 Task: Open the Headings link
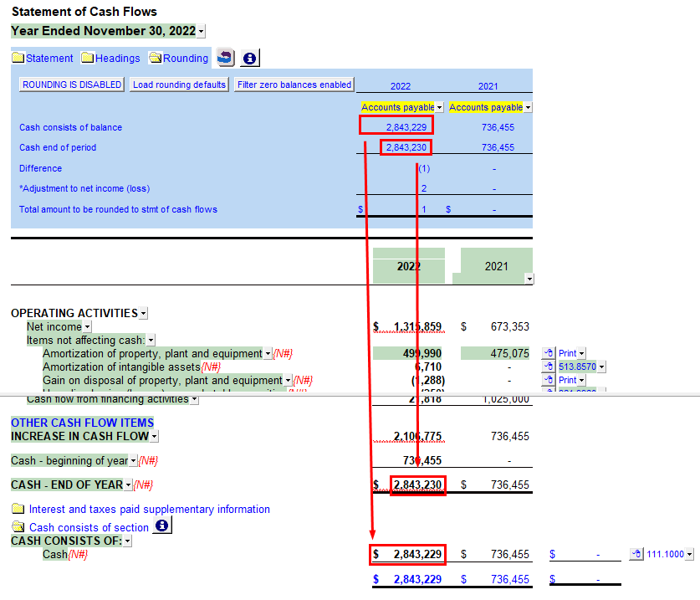tap(117, 58)
